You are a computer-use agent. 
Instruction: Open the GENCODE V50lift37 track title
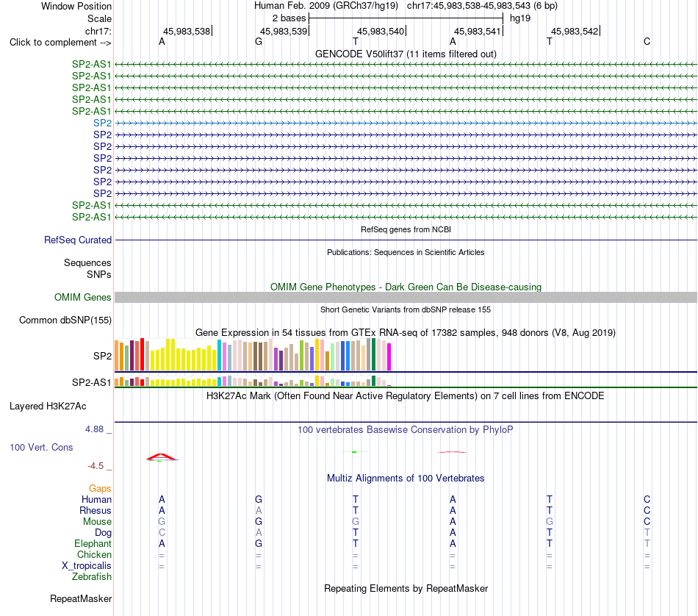click(x=406, y=54)
